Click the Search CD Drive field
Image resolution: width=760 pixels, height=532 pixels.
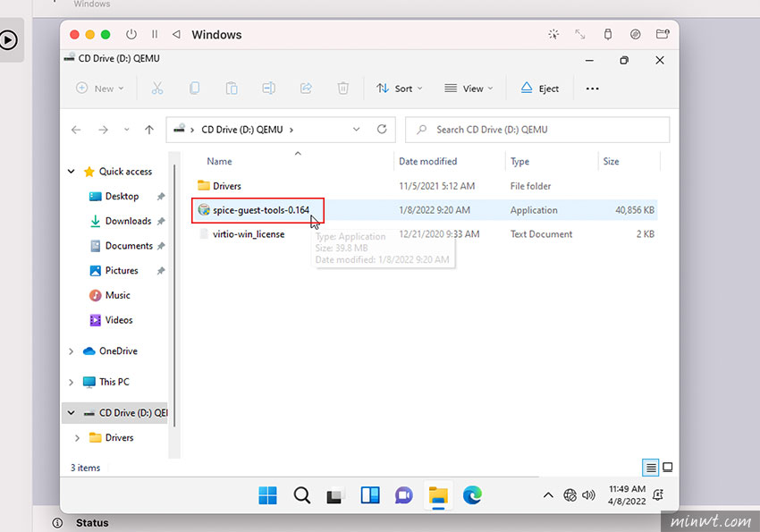pyautogui.click(x=537, y=130)
